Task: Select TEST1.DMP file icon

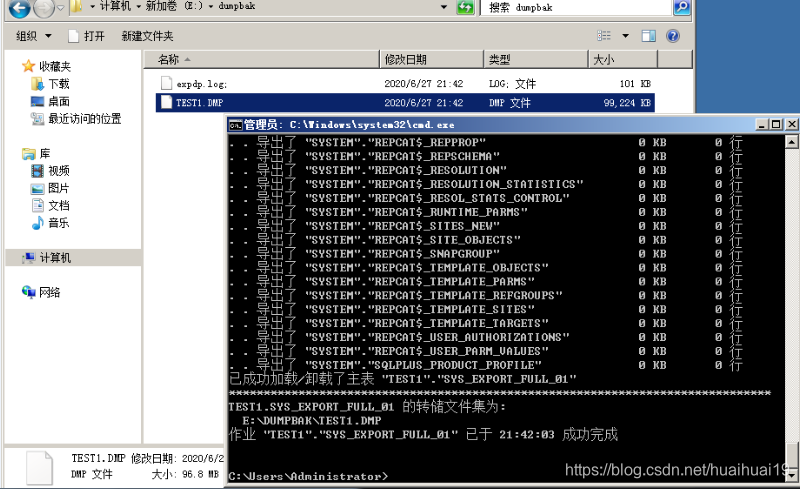Action: click(x=166, y=102)
